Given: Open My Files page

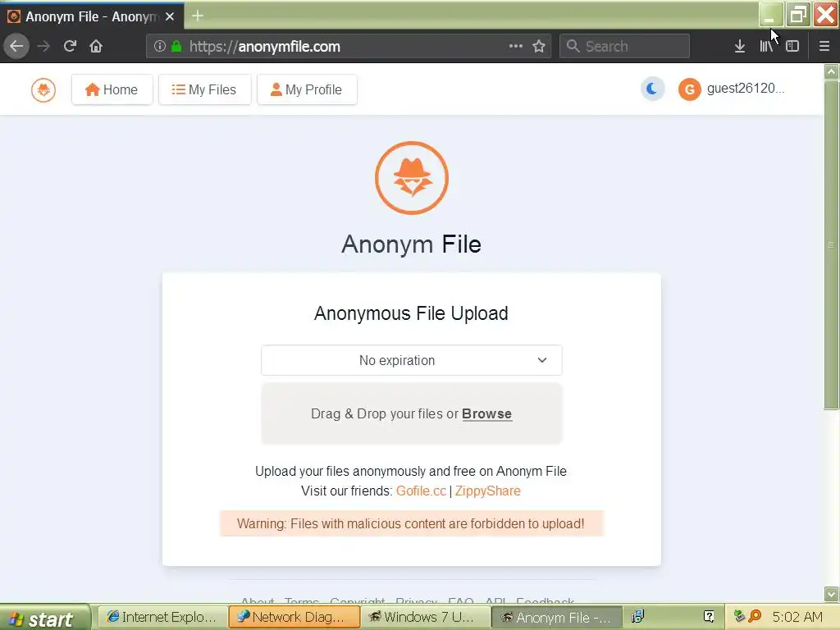Looking at the screenshot, I should pyautogui.click(x=204, y=89).
